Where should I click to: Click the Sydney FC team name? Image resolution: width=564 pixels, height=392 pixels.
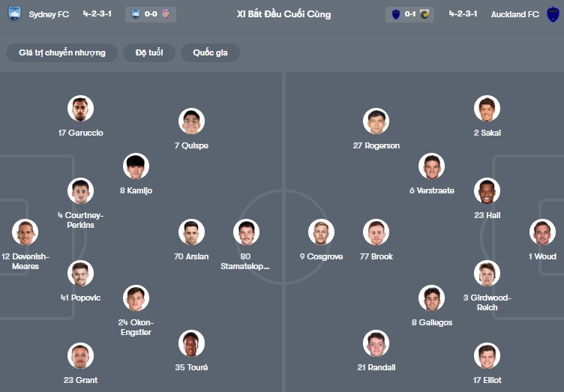coord(49,13)
